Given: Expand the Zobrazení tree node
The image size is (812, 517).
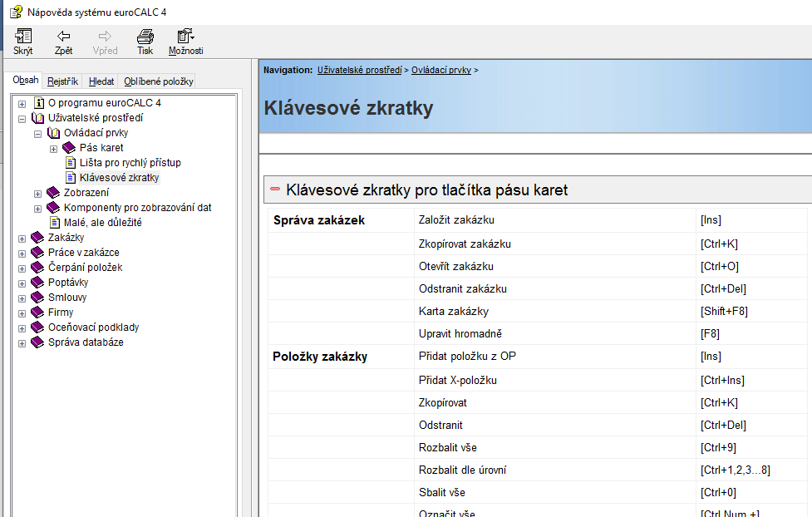Looking at the screenshot, I should click(37, 194).
